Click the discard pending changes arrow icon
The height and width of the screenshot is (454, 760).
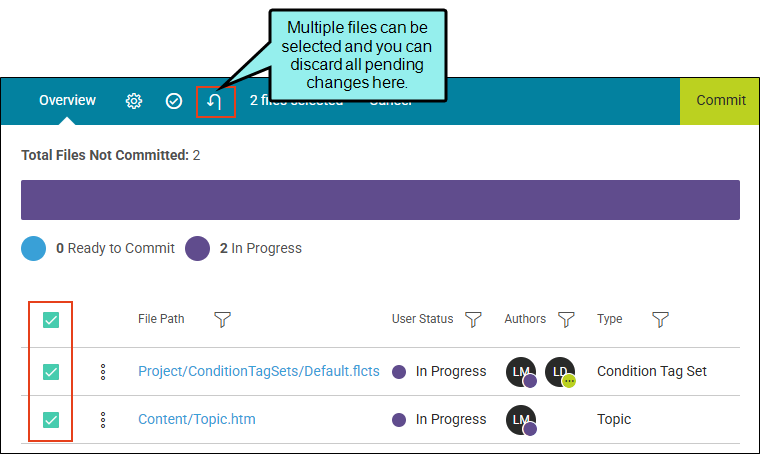coord(215,102)
